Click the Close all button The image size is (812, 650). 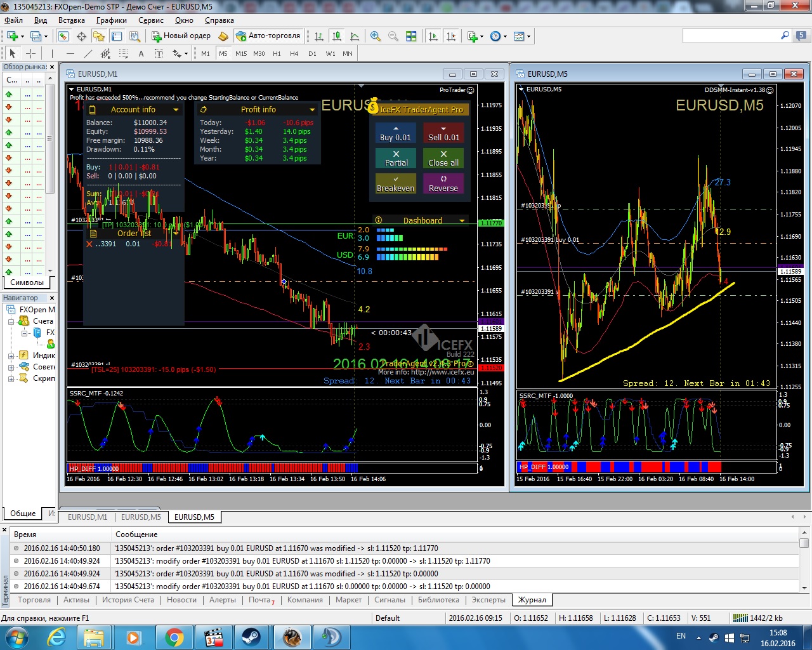coord(443,158)
